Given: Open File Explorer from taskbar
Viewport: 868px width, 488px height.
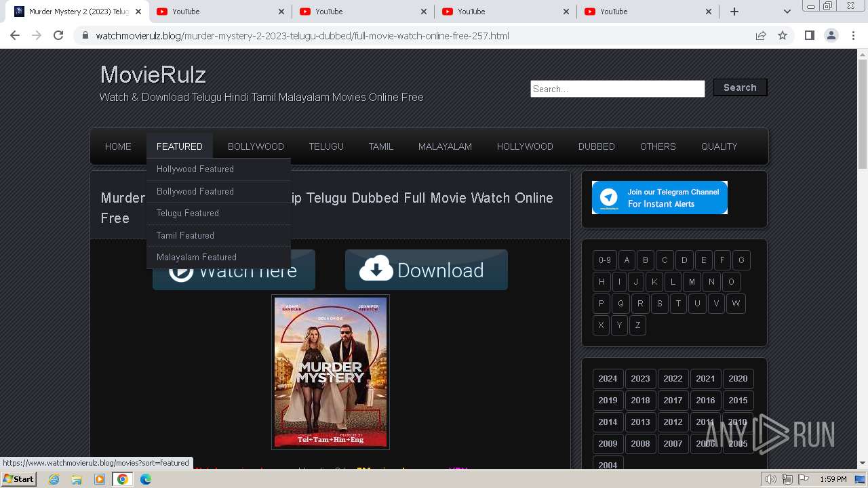Looking at the screenshot, I should pos(77,479).
